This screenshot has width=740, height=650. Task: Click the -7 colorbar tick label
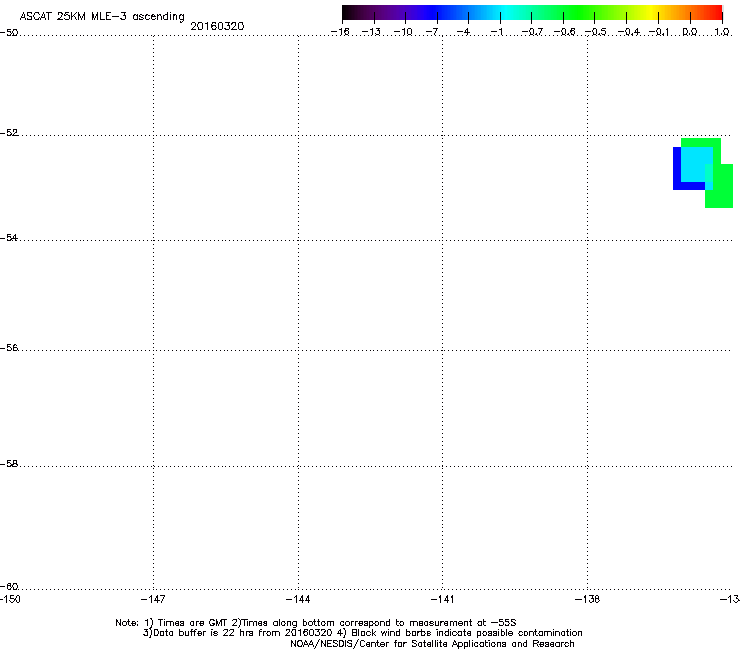tap(434, 32)
